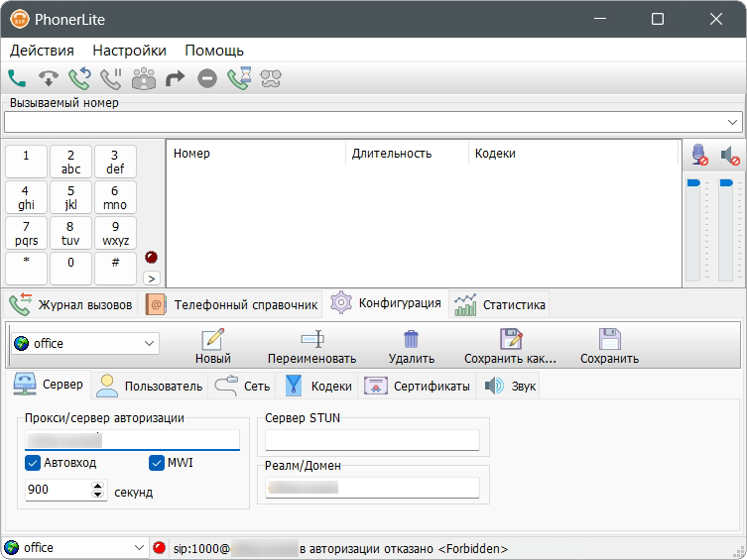Toggle the MWI checkbox
The height and width of the screenshot is (560, 747).
pyautogui.click(x=157, y=463)
